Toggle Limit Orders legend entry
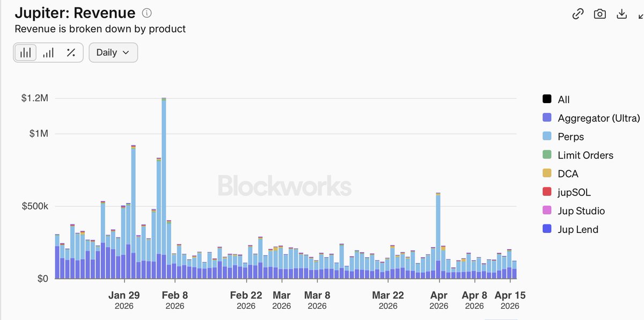The image size is (644, 320). pos(585,155)
